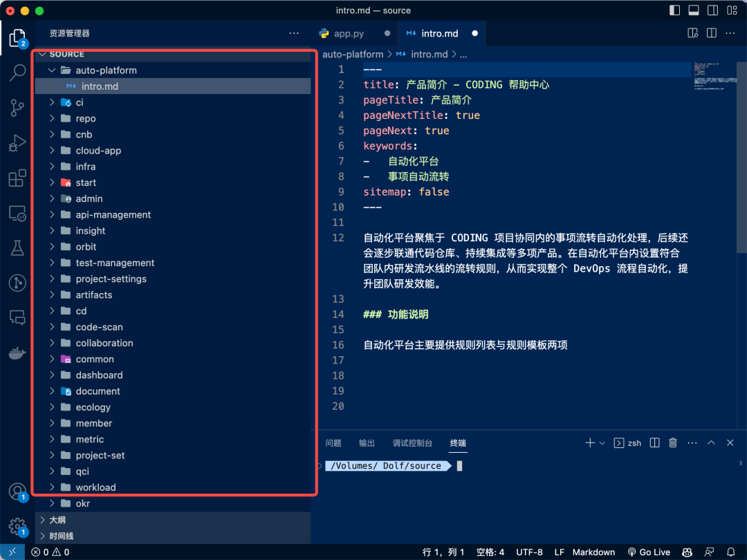Click the editor vertical scrollbar
Screen dimensions: 747x560
[x=741, y=158]
